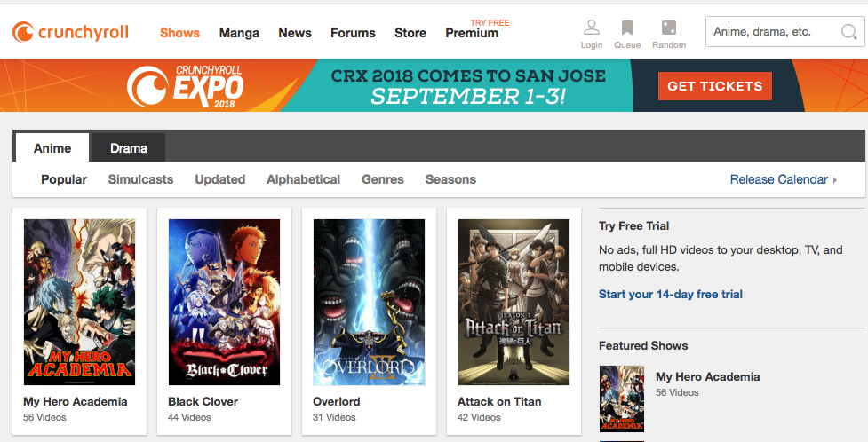Start your 14-day free trial link
Viewport: 868px width, 442px height.
(670, 294)
